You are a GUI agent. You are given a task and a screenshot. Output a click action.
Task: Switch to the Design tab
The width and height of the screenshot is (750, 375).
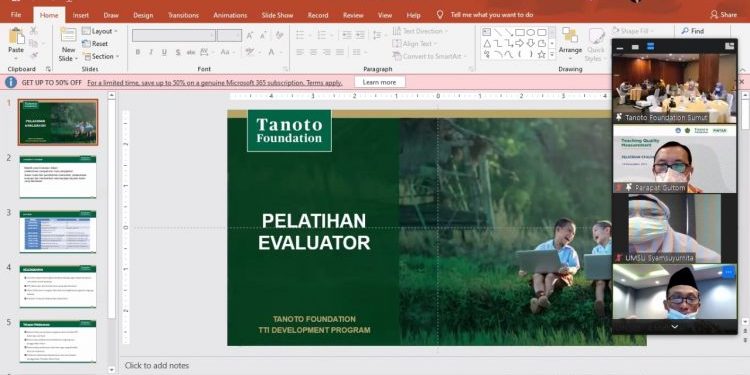(x=143, y=15)
